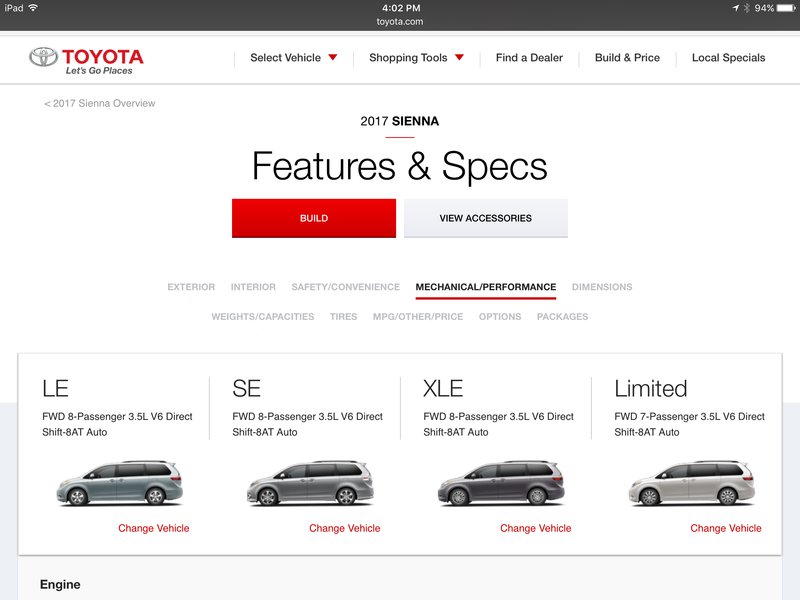Click the SE trim heading
The height and width of the screenshot is (600, 800).
246,388
